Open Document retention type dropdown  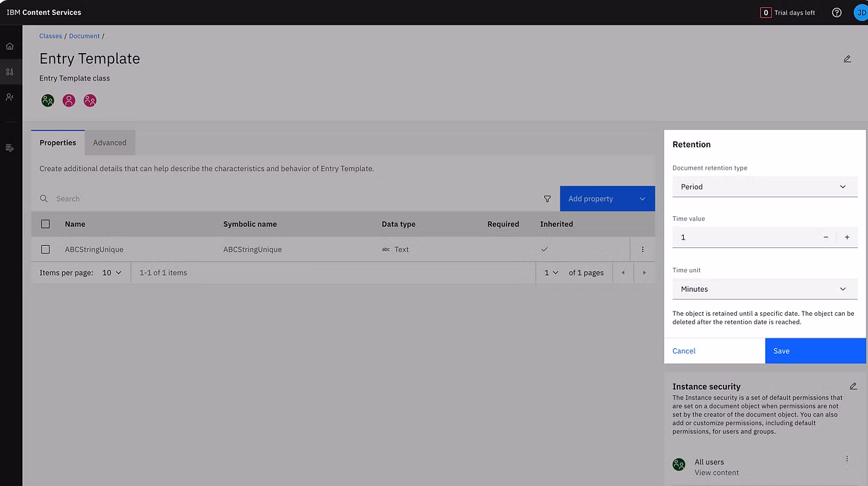coord(765,187)
